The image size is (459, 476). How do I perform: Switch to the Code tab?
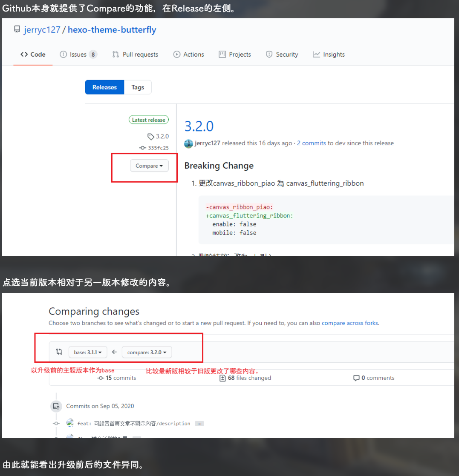(x=33, y=54)
